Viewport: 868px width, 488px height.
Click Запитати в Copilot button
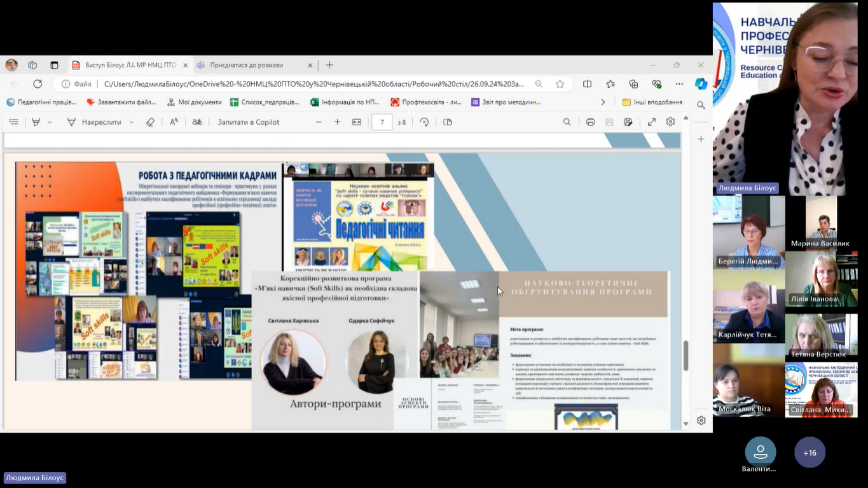coord(248,122)
